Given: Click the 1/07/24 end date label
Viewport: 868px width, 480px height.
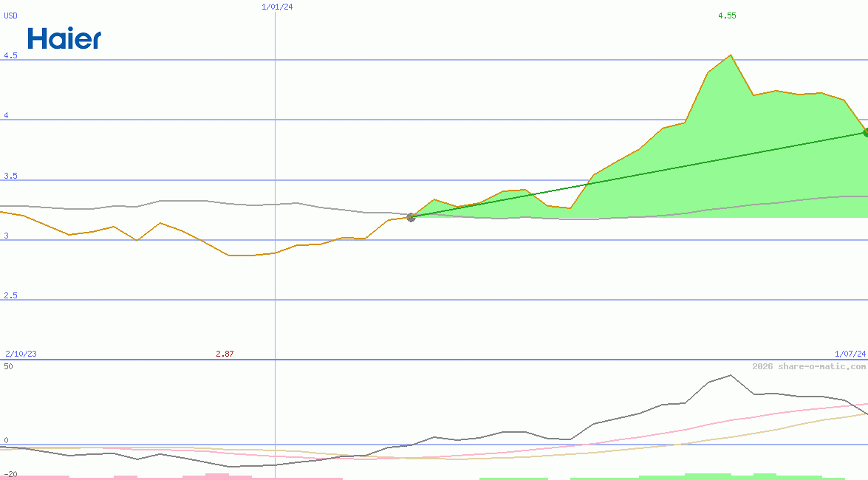Looking at the screenshot, I should [x=850, y=354].
